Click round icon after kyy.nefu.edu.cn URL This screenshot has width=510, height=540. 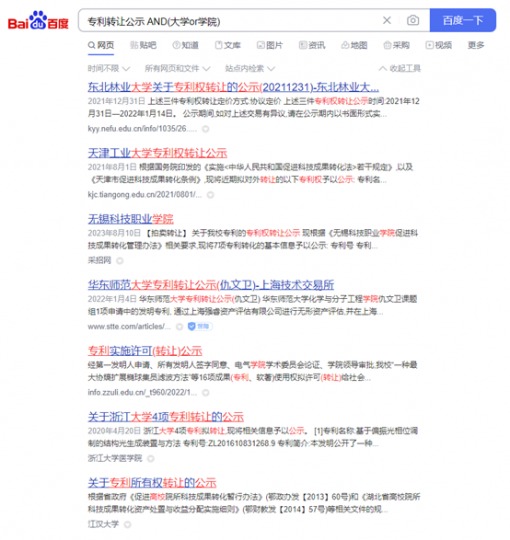(x=206, y=129)
